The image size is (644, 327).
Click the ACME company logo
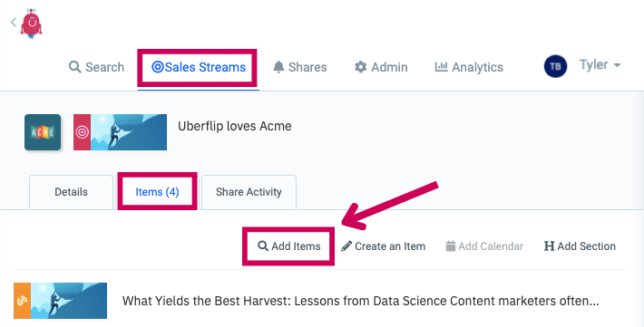[43, 132]
